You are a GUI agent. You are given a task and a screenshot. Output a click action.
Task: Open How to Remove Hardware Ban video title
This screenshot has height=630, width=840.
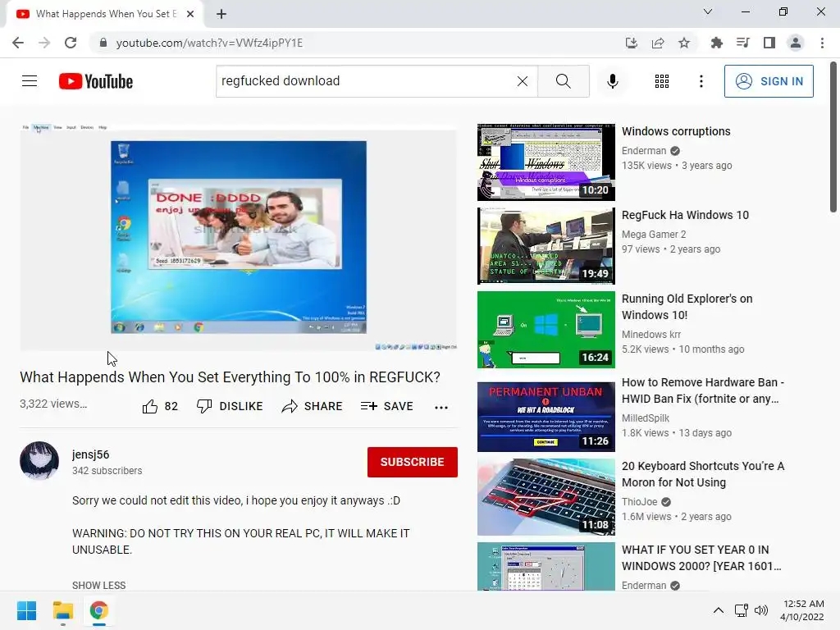(702, 390)
